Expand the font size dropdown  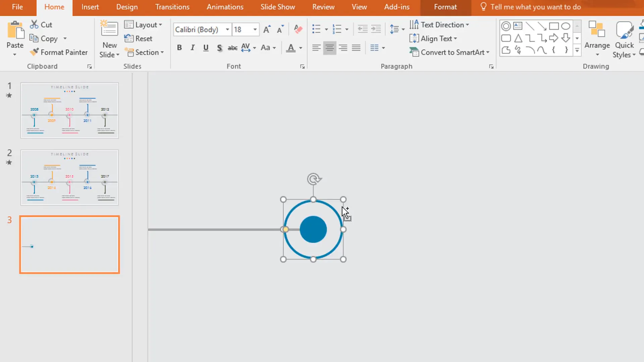click(255, 29)
